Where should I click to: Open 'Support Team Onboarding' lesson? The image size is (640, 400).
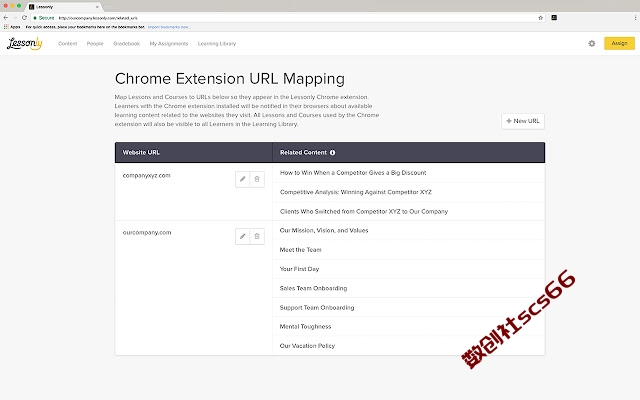tap(317, 307)
